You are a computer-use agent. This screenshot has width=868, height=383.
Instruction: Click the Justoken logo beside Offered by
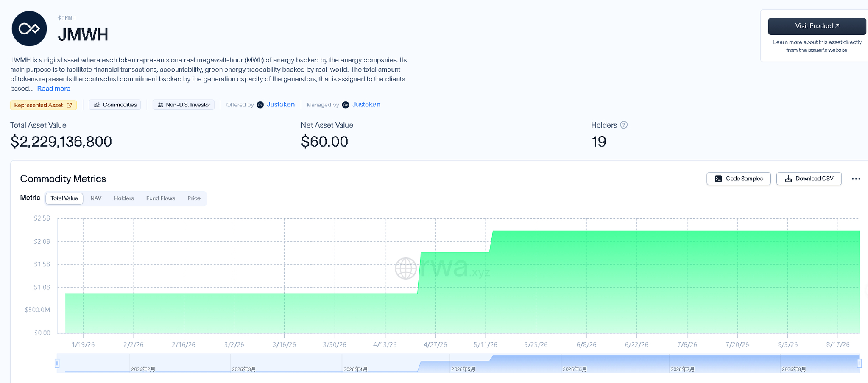(260, 105)
